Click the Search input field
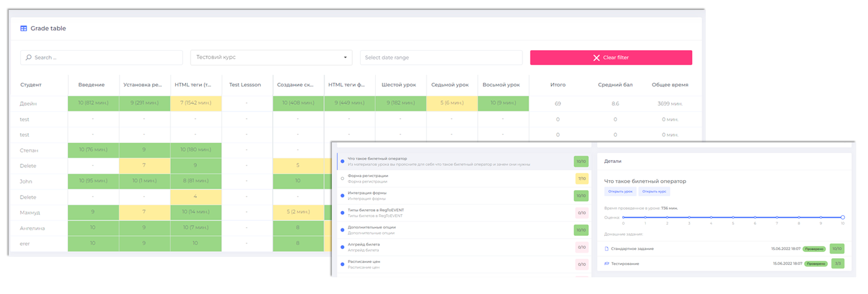This screenshot has width=868, height=294. (105, 58)
